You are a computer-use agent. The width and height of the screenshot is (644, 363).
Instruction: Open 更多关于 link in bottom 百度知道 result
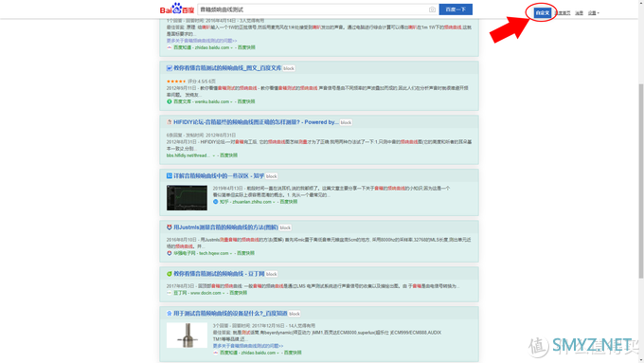pos(248,346)
